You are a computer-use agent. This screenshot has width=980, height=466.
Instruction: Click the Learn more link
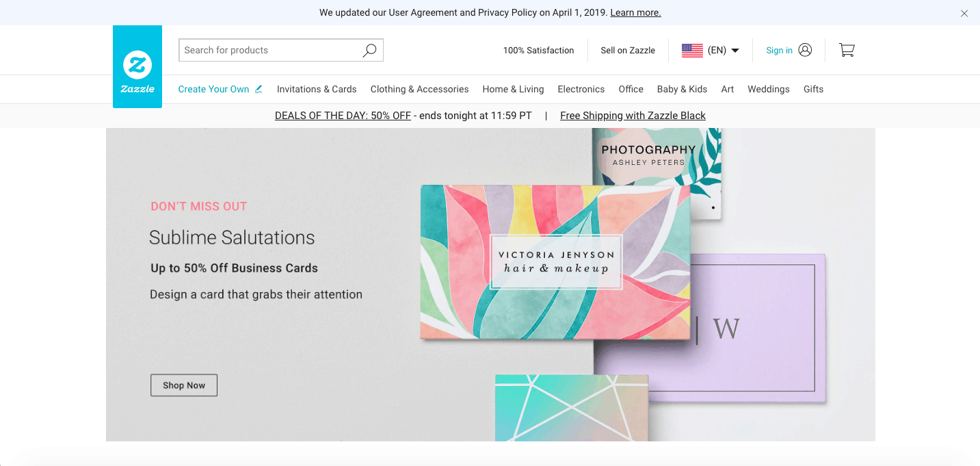point(635,12)
